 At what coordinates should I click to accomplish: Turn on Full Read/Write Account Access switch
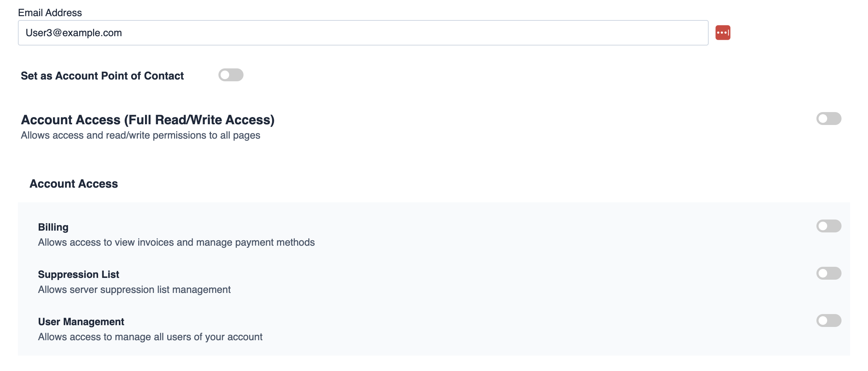pos(829,119)
